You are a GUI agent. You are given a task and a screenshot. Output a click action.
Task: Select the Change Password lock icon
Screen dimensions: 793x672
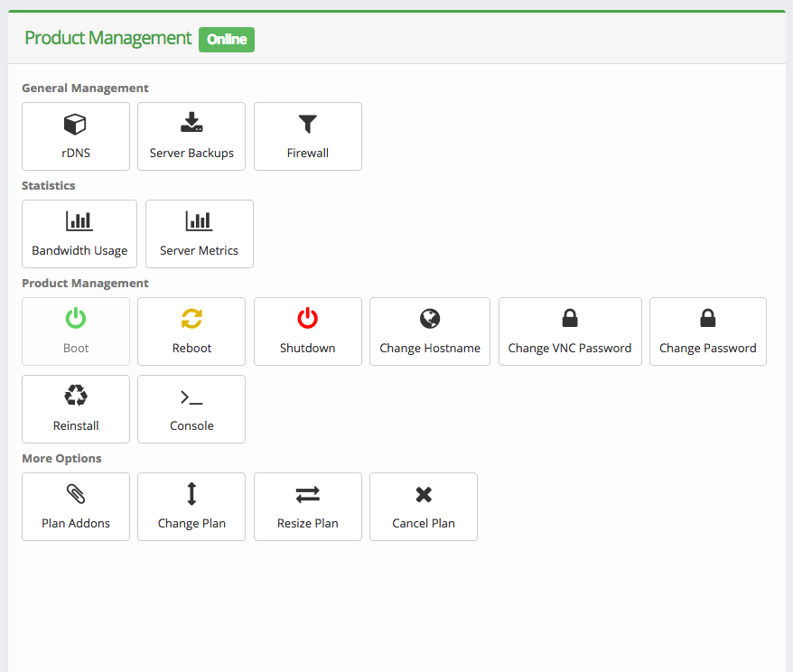point(708,318)
